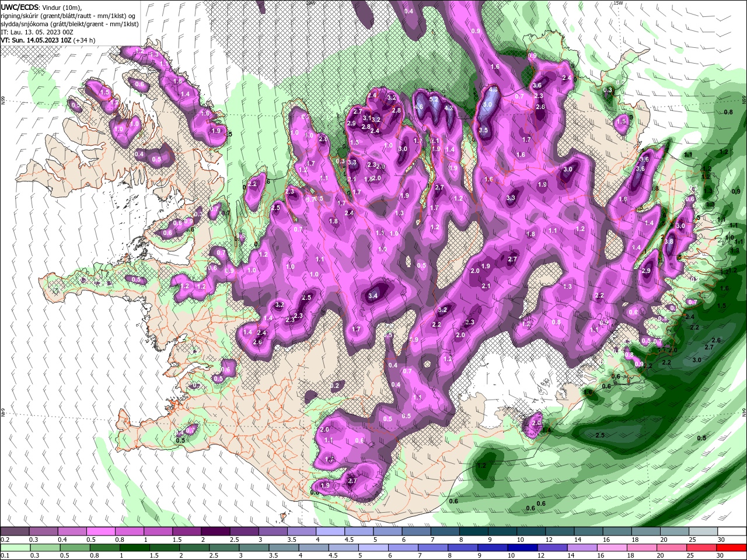Pick the royal blue 8 rain legend swatch
Viewport: 747px width, 560px height.
[464, 548]
